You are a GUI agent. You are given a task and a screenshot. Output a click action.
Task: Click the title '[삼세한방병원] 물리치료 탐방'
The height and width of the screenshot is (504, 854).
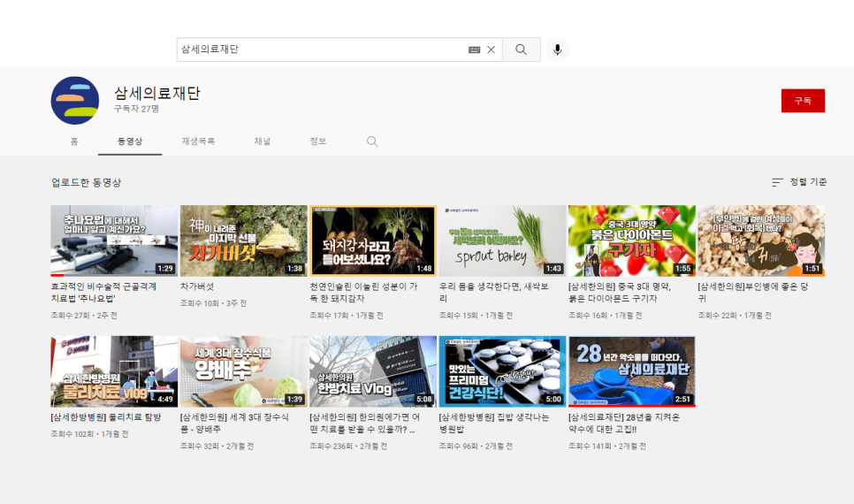point(106,417)
